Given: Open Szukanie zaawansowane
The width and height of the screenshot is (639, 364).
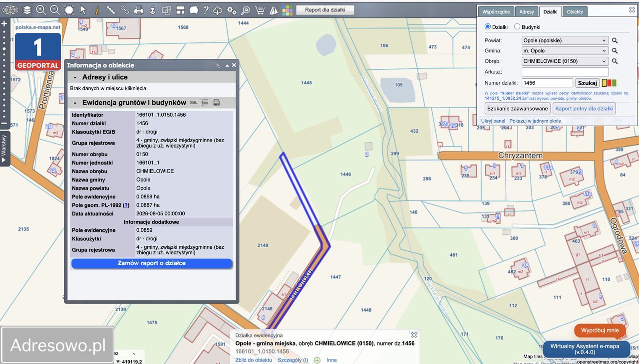Looking at the screenshot, I should tap(518, 108).
